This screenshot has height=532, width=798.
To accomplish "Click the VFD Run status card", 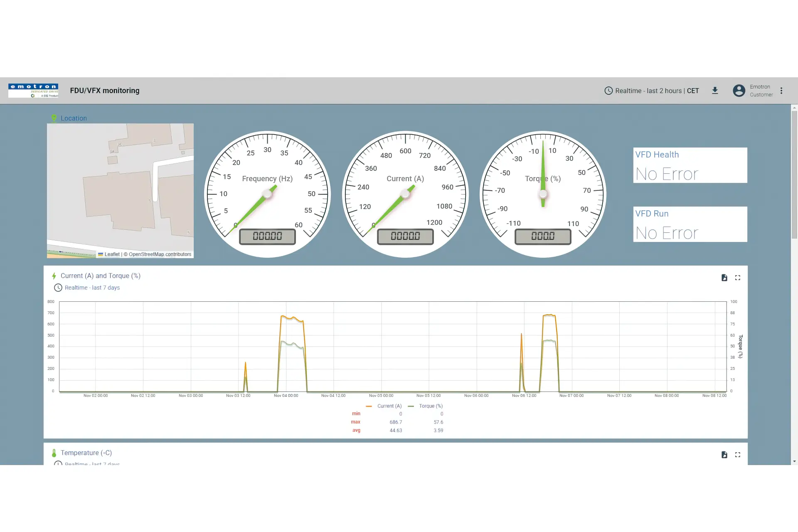I will point(690,224).
